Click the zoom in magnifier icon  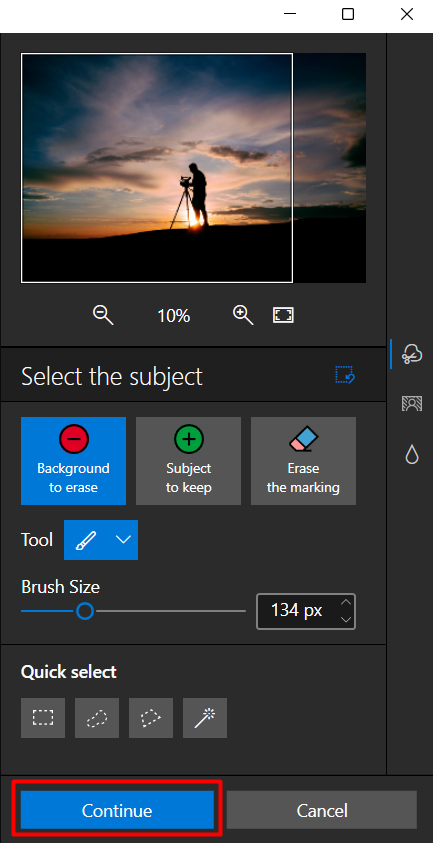(x=243, y=315)
